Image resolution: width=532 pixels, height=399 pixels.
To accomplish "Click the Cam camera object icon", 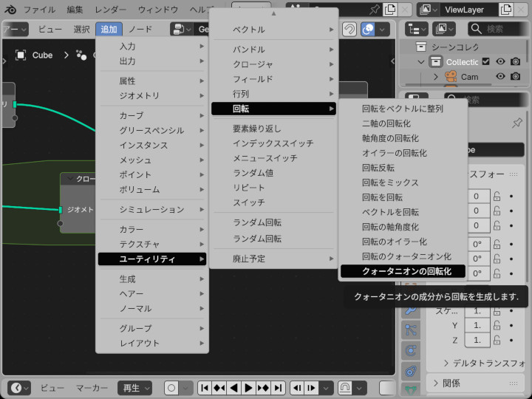I will [451, 77].
